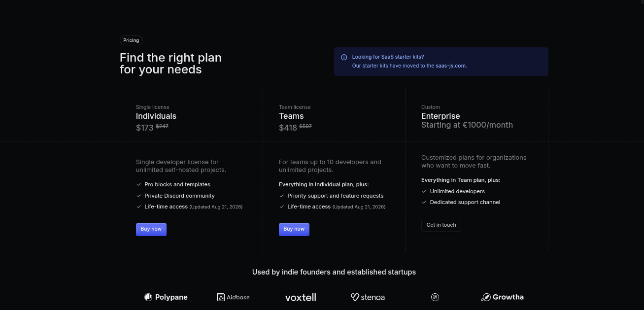Click the checkmark beside Pro blocks and templates
The width and height of the screenshot is (644, 310).
click(x=139, y=184)
